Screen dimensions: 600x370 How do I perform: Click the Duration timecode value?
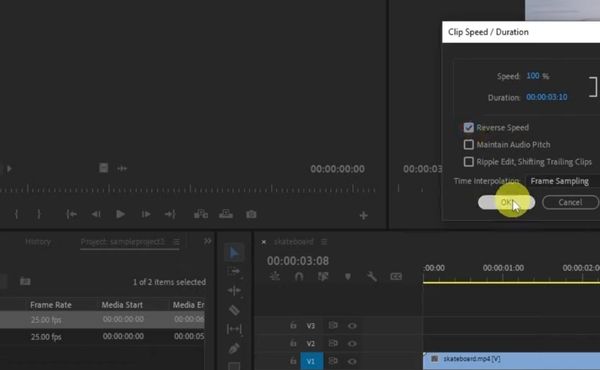546,97
